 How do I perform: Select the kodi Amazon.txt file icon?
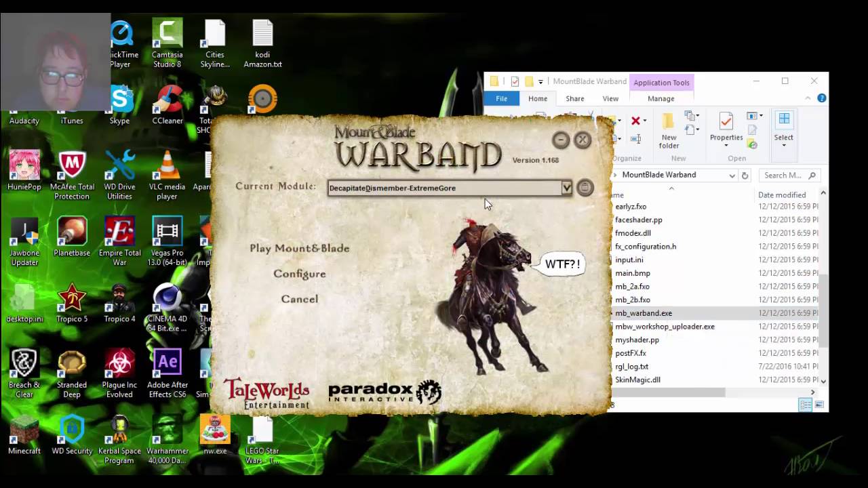click(262, 45)
